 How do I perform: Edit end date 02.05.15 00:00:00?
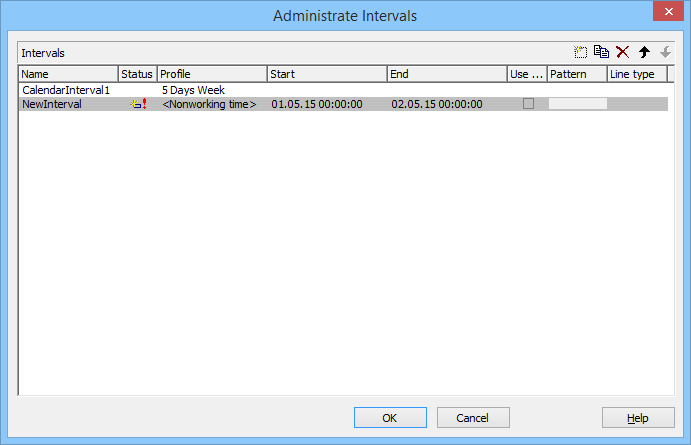tap(437, 104)
